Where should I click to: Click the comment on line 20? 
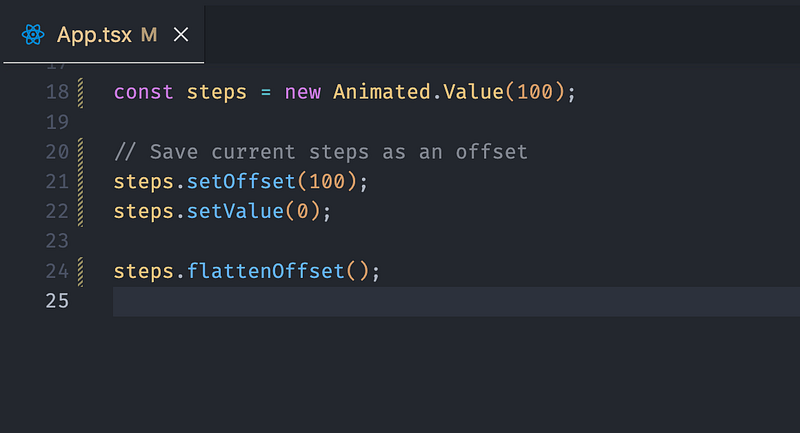coord(321,152)
